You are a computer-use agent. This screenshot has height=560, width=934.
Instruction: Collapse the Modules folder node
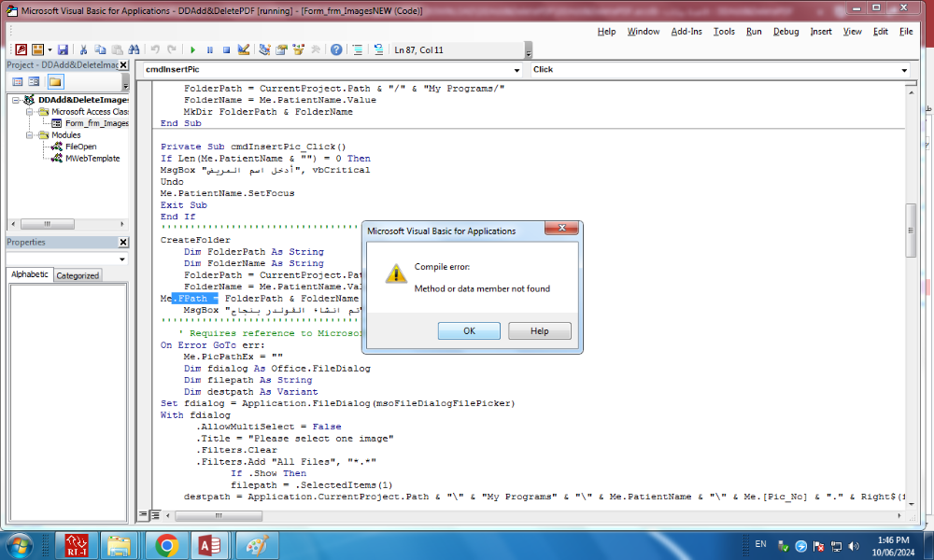pyautogui.click(x=29, y=135)
